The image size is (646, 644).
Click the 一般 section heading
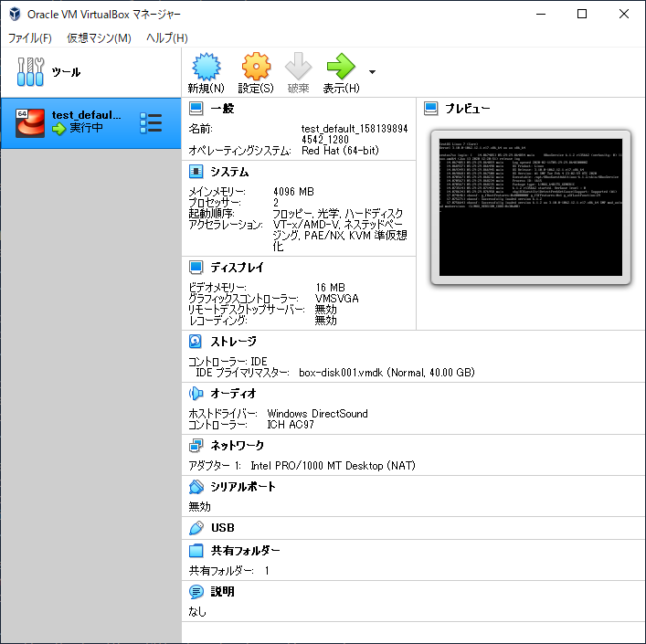[222, 109]
